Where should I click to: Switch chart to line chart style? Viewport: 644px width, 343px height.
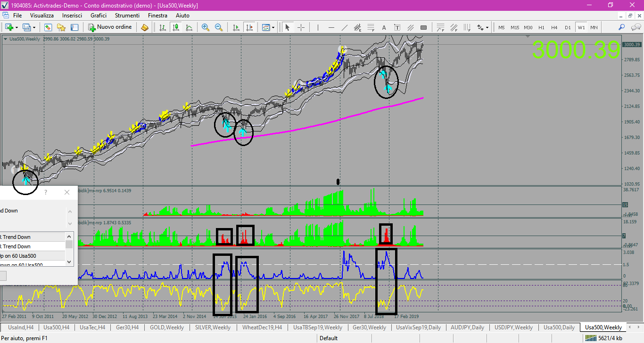pos(189,27)
